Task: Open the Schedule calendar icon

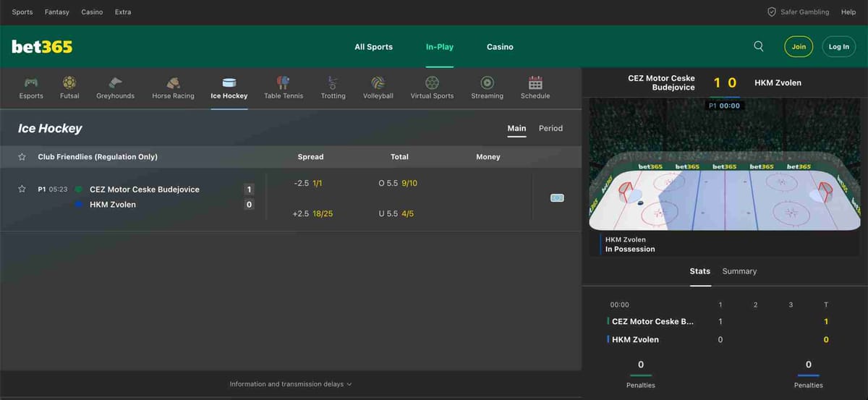Action: (535, 82)
